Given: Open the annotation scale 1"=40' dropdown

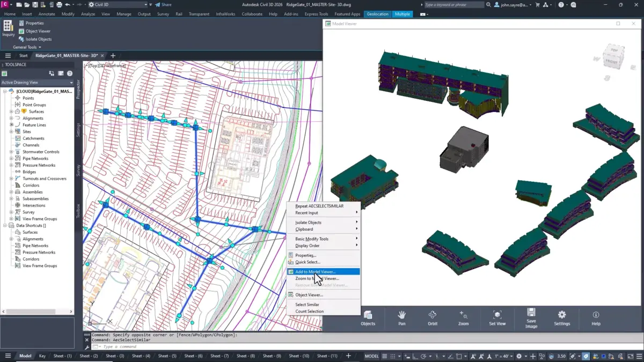Looking at the screenshot, I should click(x=504, y=356).
